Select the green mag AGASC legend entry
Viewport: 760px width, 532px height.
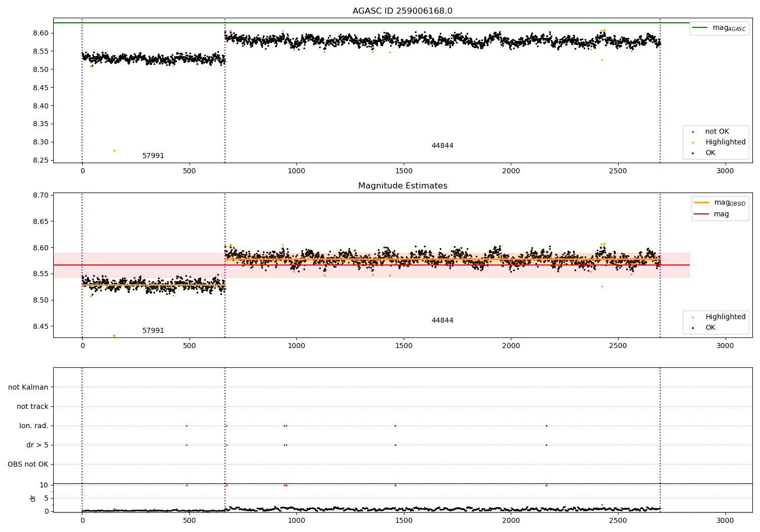point(719,28)
